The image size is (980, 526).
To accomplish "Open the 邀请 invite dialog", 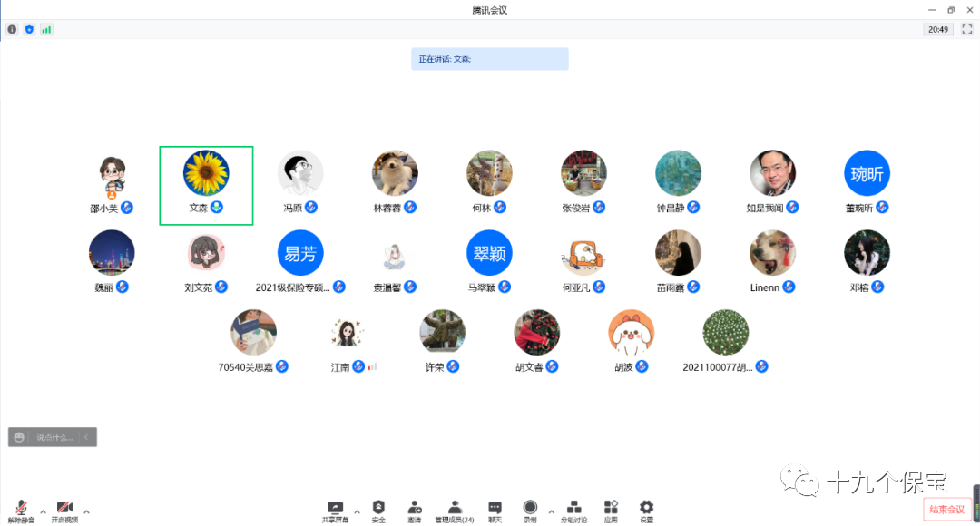I will [x=414, y=511].
